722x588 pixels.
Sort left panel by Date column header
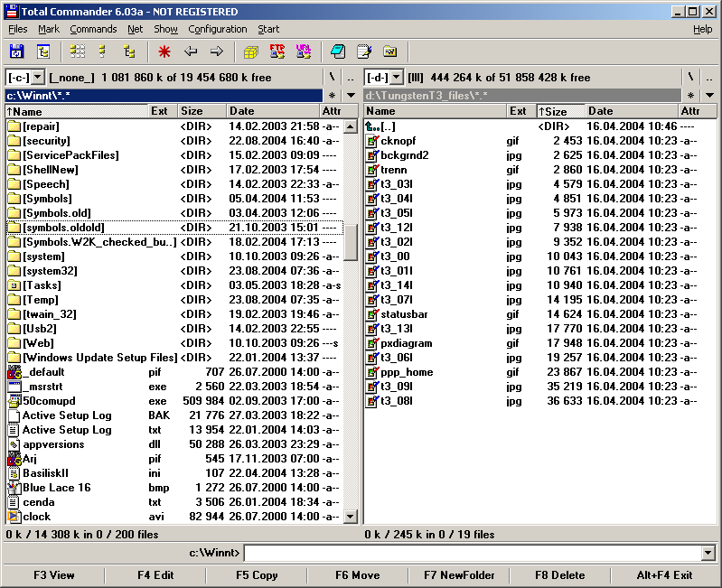tap(274, 111)
